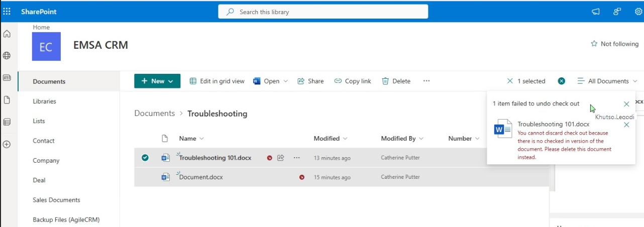Viewport: 644px width, 227px height.
Task: Open the megaphone announcements icon
Action: [596, 12]
